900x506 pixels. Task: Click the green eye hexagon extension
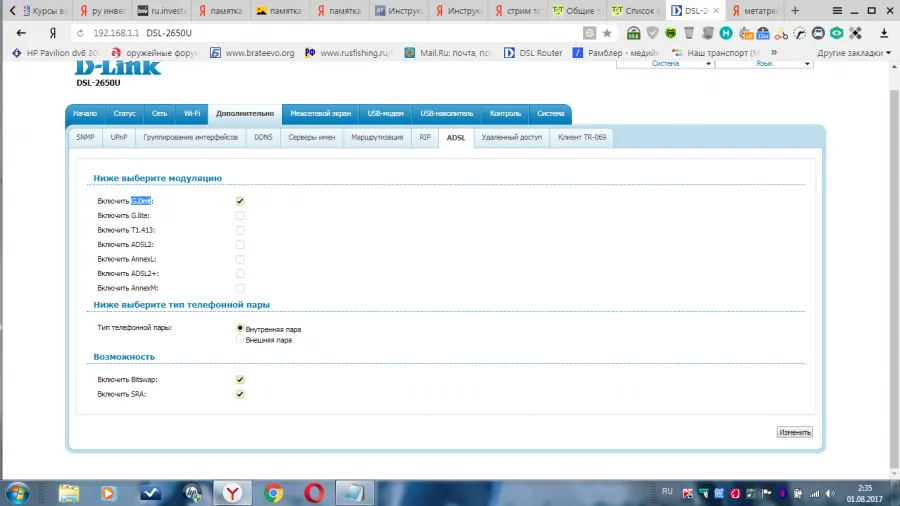coord(837,33)
